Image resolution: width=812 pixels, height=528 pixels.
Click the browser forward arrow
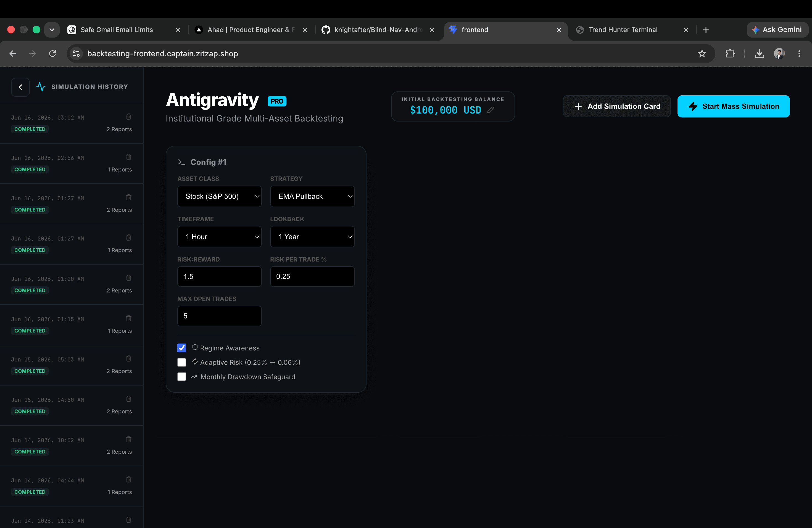click(32, 54)
